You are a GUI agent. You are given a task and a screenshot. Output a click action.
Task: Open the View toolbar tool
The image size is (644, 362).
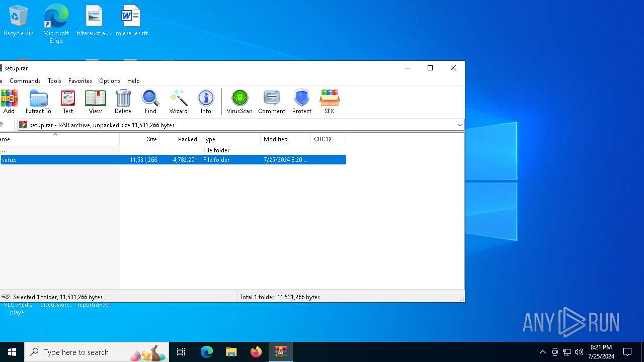pyautogui.click(x=95, y=102)
